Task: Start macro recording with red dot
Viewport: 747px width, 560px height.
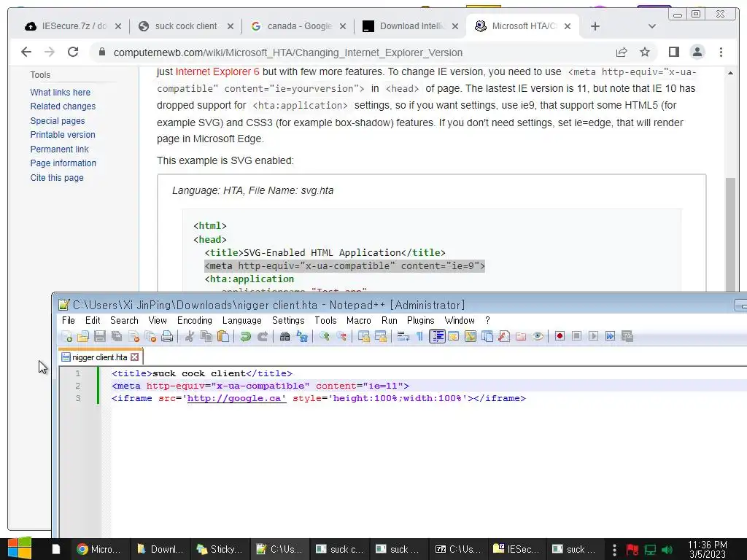Action: (x=560, y=337)
